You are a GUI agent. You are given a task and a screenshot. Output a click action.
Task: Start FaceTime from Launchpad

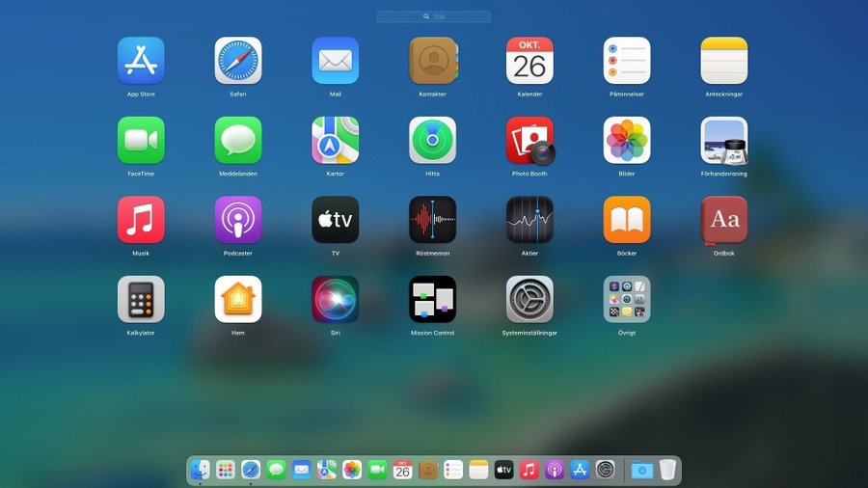[x=141, y=141]
